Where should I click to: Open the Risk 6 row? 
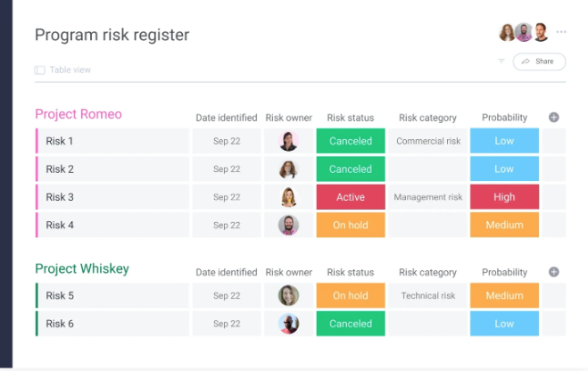coord(112,324)
